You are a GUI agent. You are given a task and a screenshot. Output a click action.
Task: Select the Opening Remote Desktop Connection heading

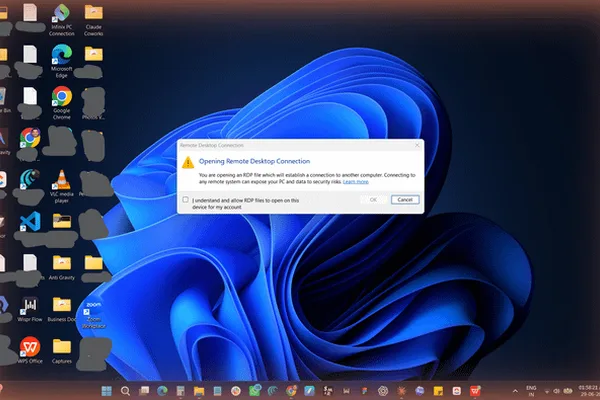click(254, 161)
